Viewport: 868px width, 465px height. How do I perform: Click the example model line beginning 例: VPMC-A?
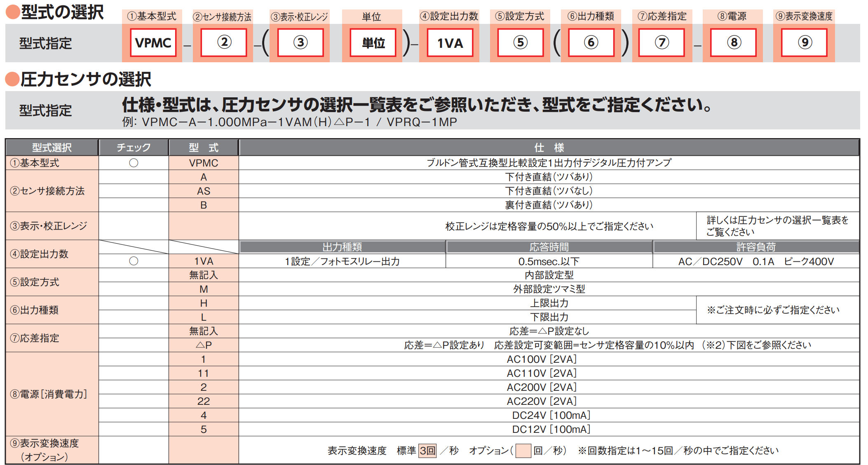click(x=289, y=122)
